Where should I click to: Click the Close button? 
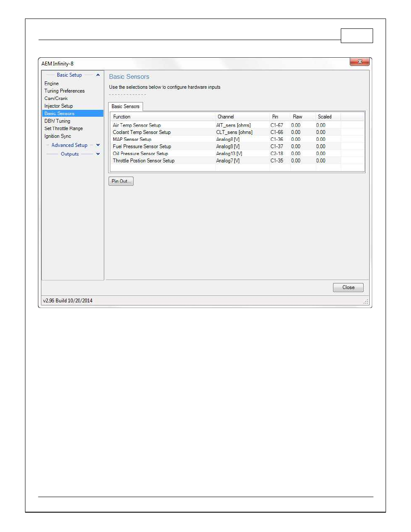(x=348, y=287)
